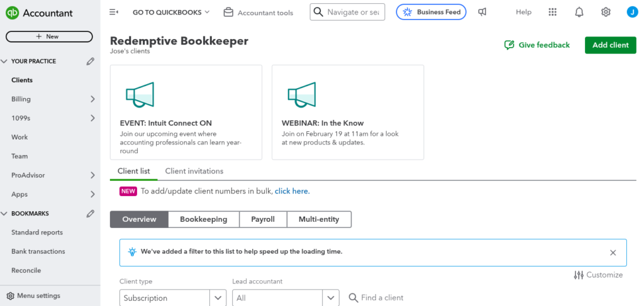Open the Lead accountant All dropdown
644x306 pixels.
click(286, 298)
